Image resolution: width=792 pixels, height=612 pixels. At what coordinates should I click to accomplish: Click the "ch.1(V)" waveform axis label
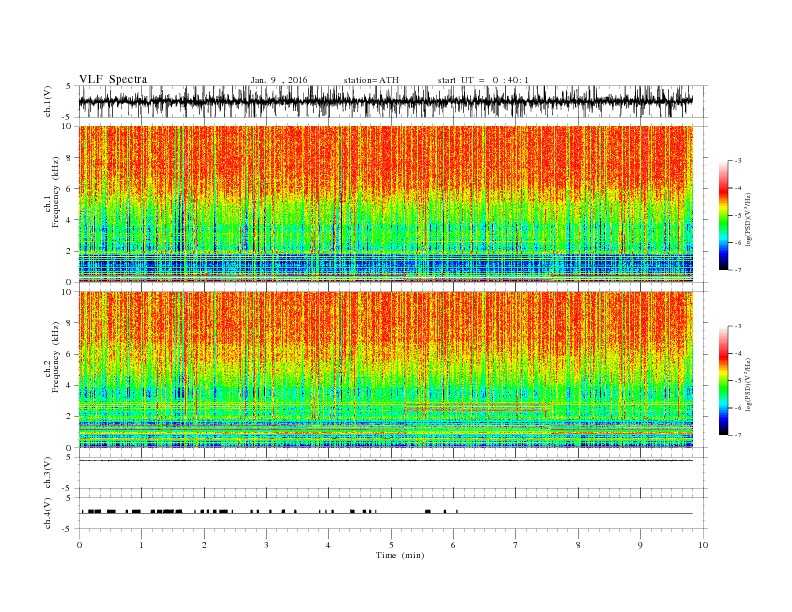(x=48, y=101)
